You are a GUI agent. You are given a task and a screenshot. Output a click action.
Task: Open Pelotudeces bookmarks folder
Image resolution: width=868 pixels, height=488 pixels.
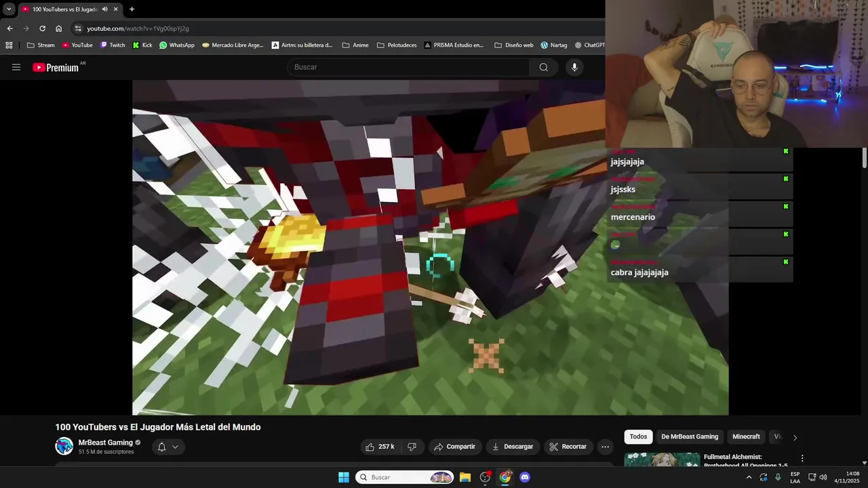[x=396, y=45]
